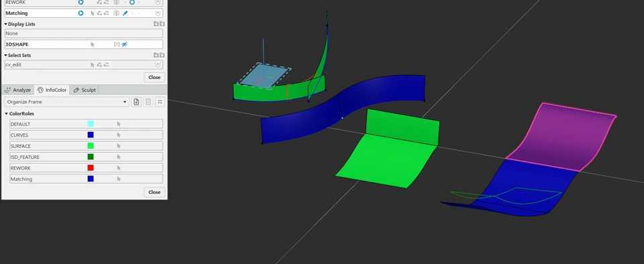The width and height of the screenshot is (644, 264).
Task: Click the add folder icon in Display Lists header
Action: point(156,23)
